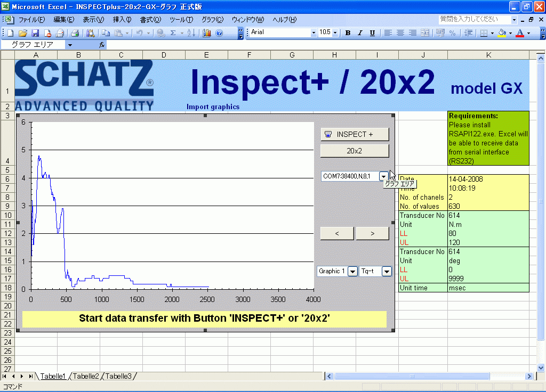The image size is (546, 392).
Task: Switch to Tabelle2 sheet tab
Action: [x=86, y=376]
